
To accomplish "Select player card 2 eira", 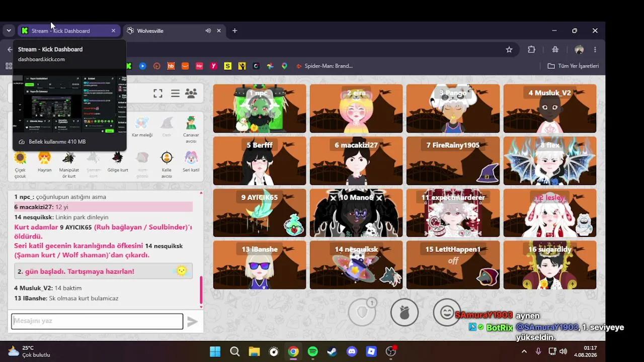I will (x=356, y=109).
